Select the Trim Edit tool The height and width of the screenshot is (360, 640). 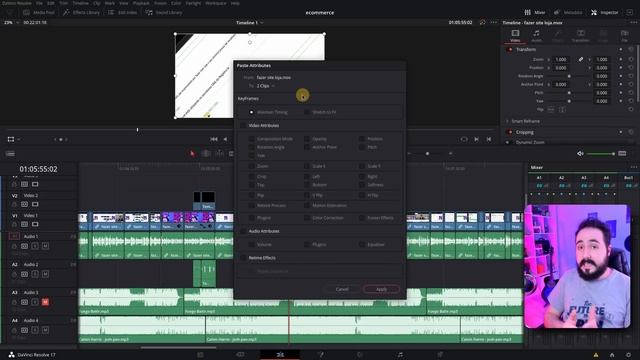206,153
